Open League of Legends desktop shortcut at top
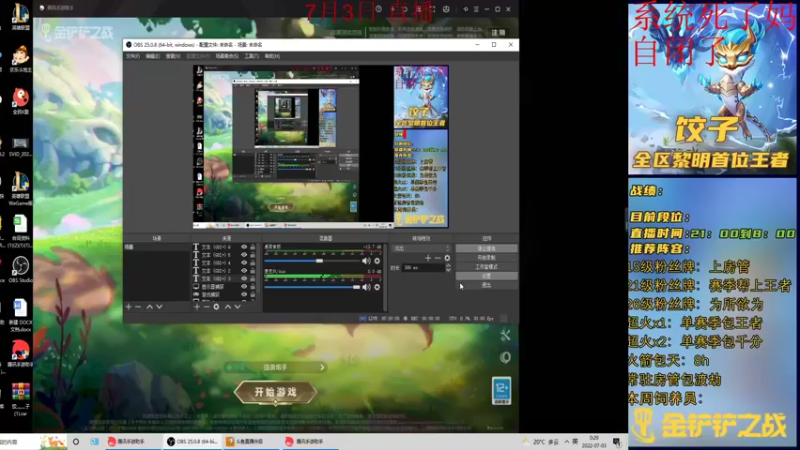Screen dimensions: 800x450 (x=20, y=15)
